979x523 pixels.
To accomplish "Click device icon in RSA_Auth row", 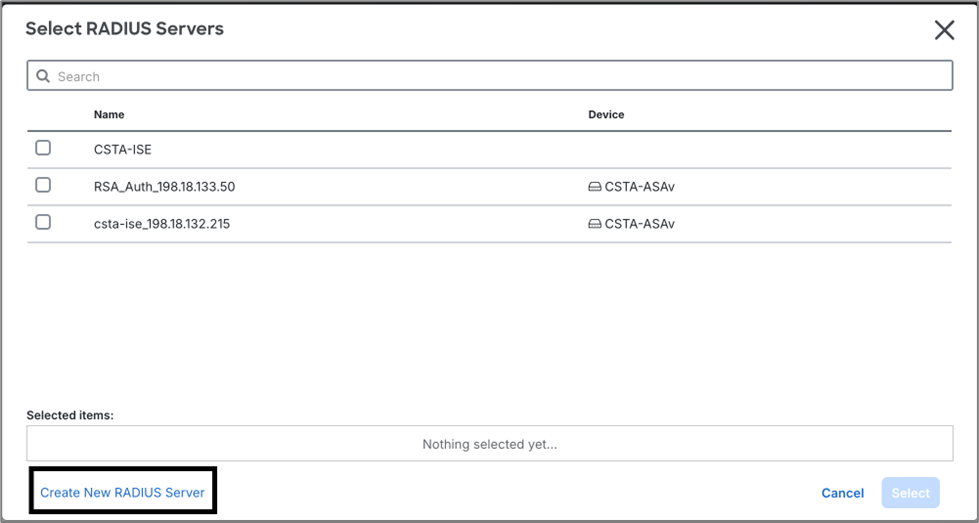I will [x=595, y=187].
